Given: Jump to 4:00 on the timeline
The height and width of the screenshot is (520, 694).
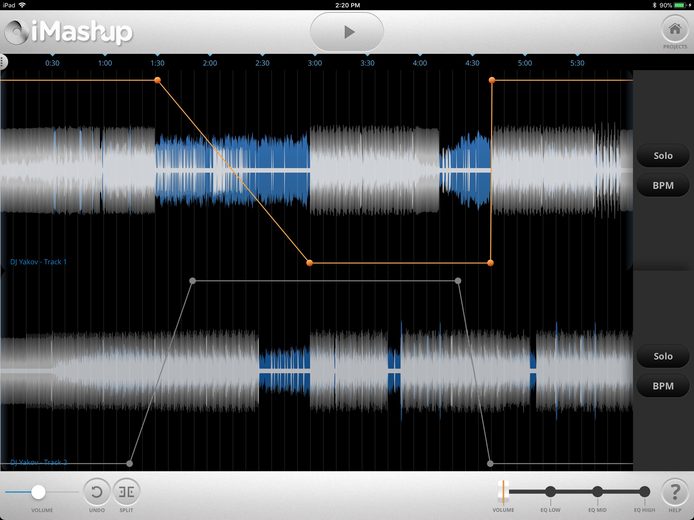Looking at the screenshot, I should click(420, 63).
